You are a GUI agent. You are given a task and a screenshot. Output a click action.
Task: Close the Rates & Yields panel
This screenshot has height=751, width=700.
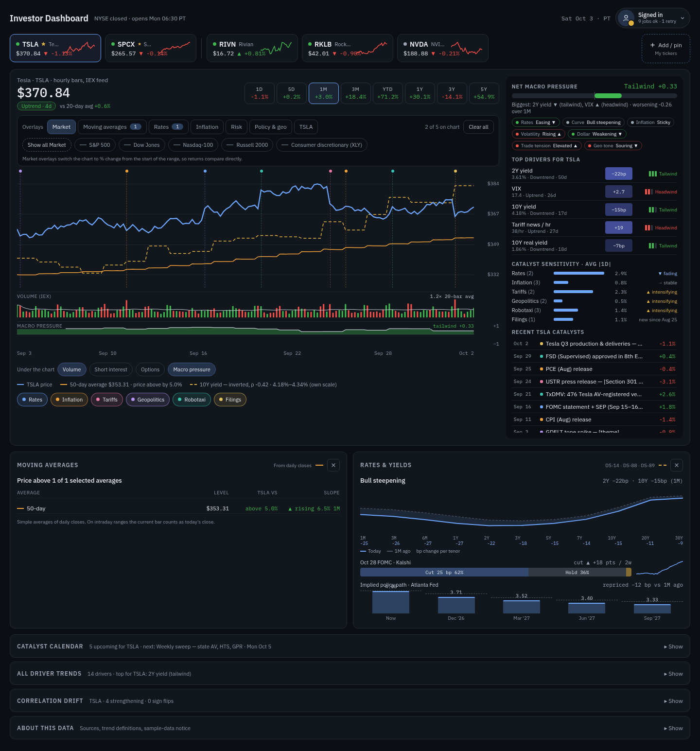point(677,465)
